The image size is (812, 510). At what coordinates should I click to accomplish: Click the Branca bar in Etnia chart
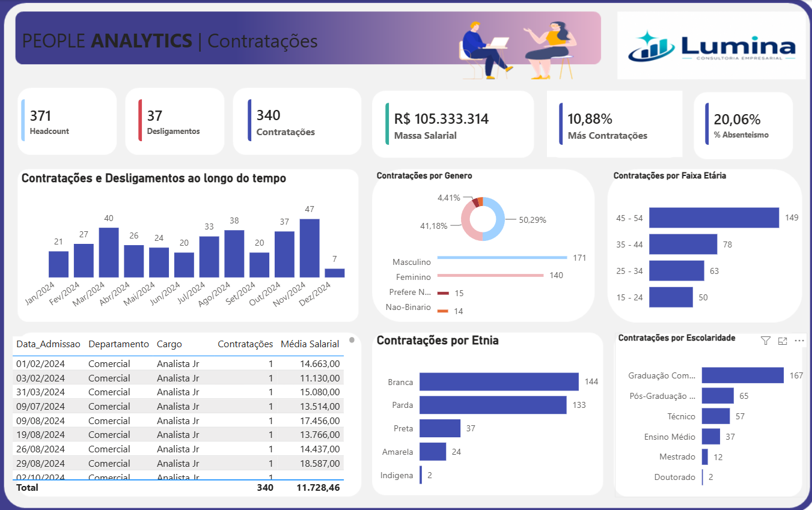pyautogui.click(x=499, y=382)
